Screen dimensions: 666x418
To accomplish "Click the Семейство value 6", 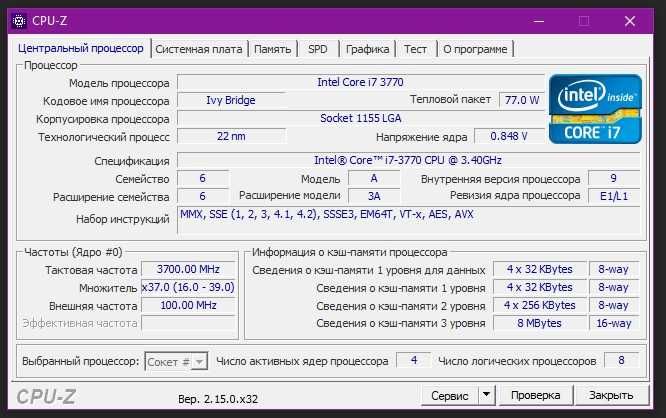I will click(x=203, y=178).
